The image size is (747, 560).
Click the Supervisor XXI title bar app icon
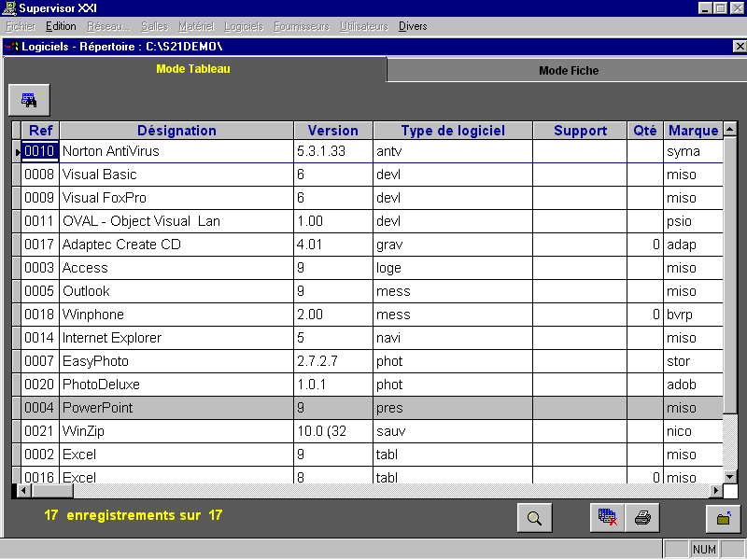tap(9, 8)
